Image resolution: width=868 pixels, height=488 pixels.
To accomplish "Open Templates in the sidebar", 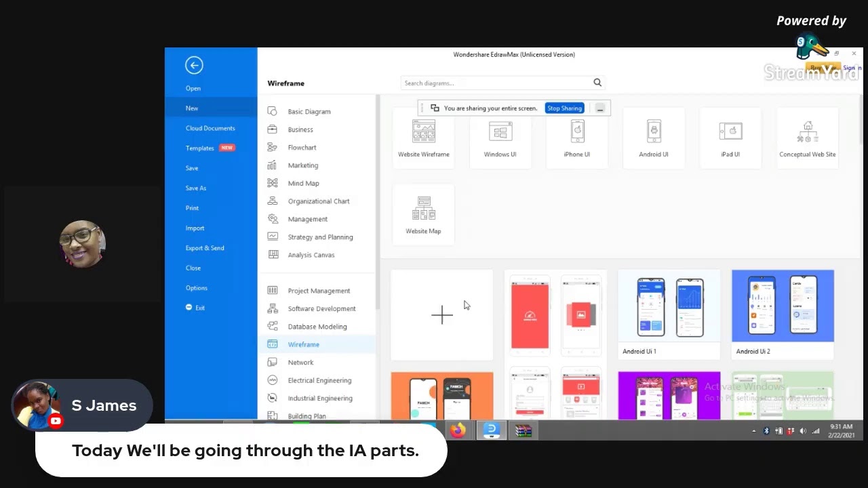I will [x=200, y=148].
